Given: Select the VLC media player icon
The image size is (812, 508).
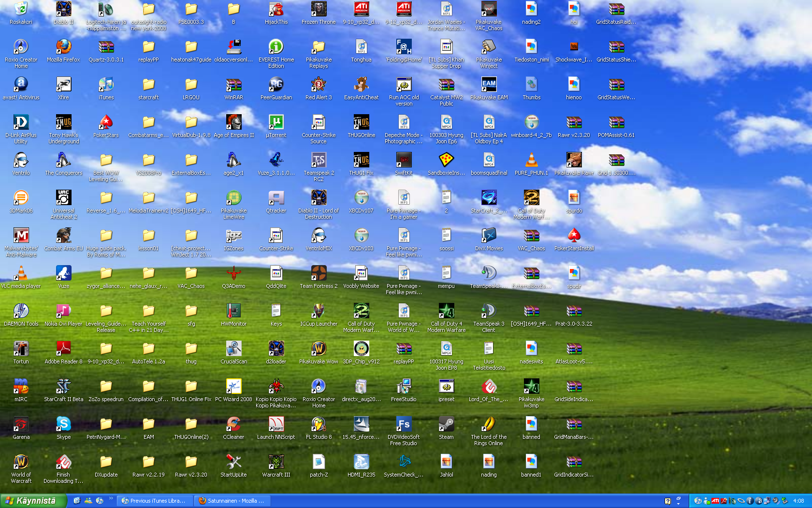Looking at the screenshot, I should coord(21,273).
